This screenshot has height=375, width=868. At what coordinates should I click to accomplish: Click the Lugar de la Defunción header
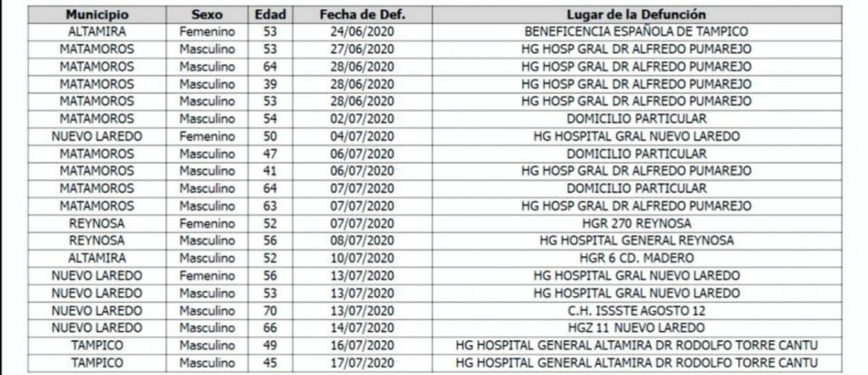tap(637, 14)
